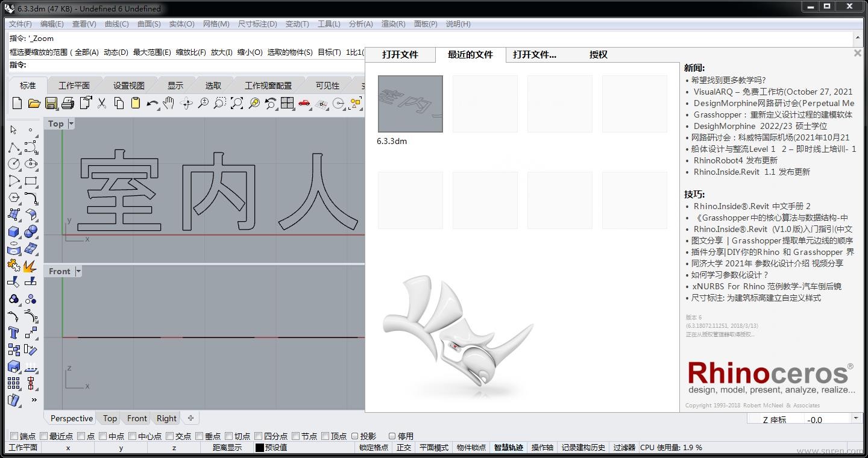Click the Zoom dynamic magnifier icon

point(203,104)
